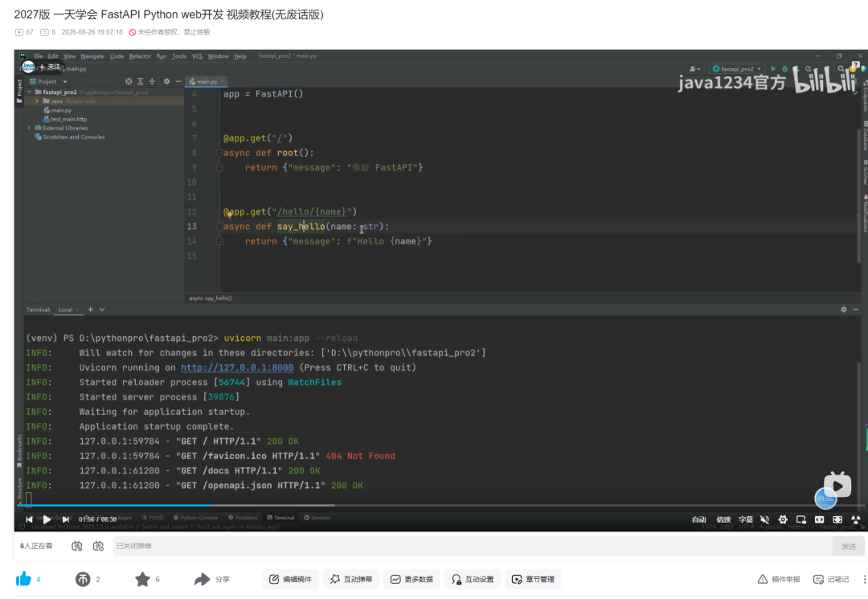Open 记笔记 note taking
Screen dimensions: 868x599
click(x=831, y=579)
